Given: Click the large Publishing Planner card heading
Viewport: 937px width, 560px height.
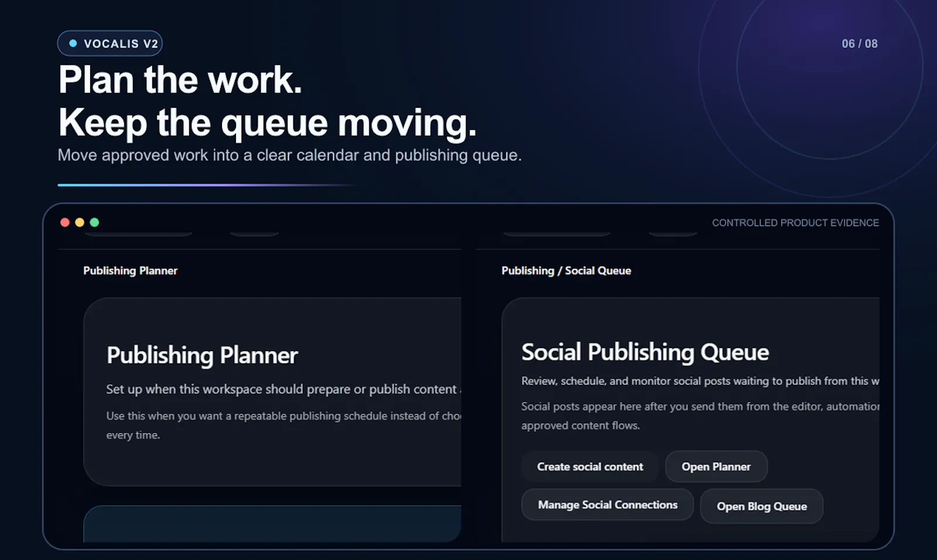Looking at the screenshot, I should pos(202,355).
